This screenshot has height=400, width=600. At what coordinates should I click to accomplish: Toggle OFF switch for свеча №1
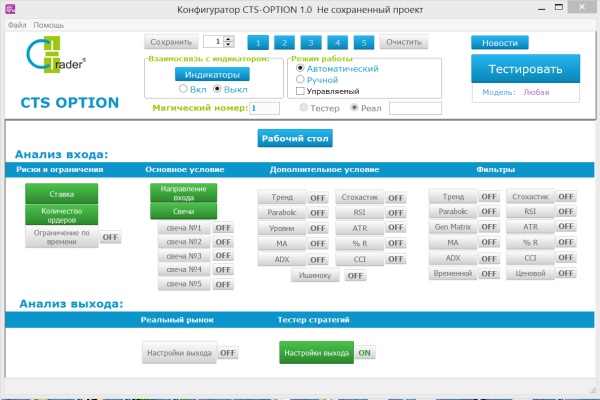click(x=223, y=228)
